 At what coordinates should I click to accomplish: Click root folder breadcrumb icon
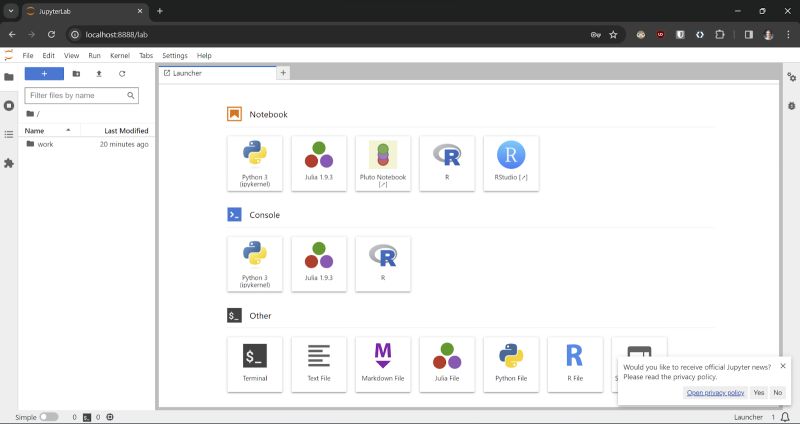tap(30, 114)
